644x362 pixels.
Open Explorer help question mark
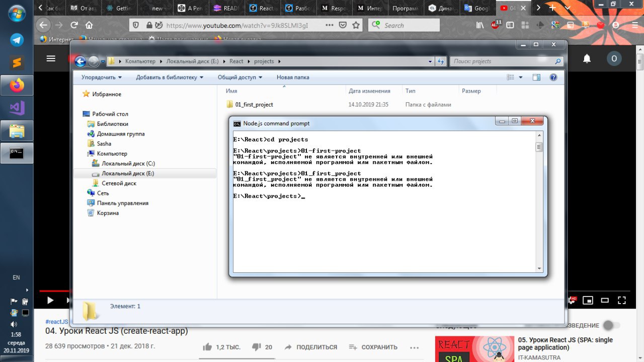[553, 78]
